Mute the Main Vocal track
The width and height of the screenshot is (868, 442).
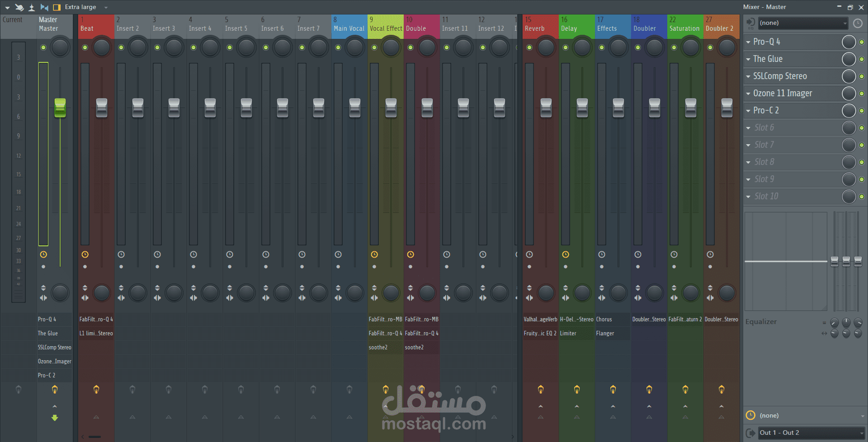338,47
